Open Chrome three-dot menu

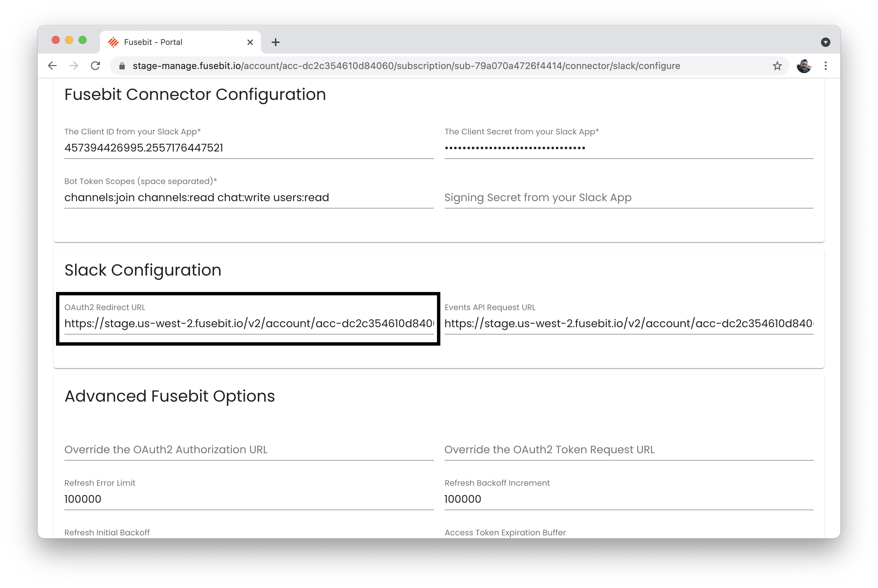tap(825, 66)
